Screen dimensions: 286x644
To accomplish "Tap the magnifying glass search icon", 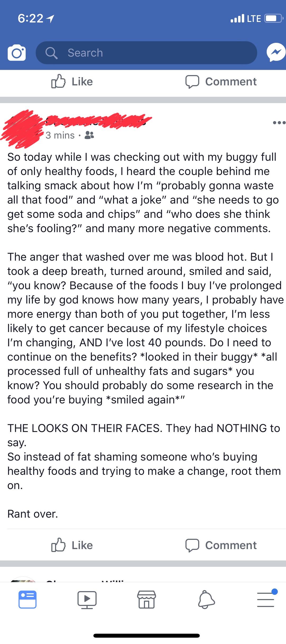I will [51, 53].
